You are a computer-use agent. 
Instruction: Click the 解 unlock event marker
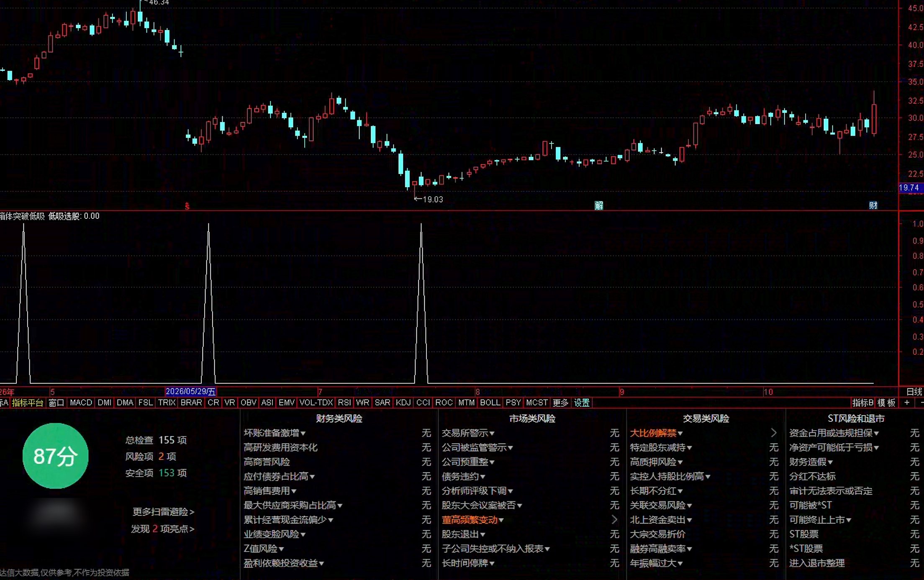[599, 205]
